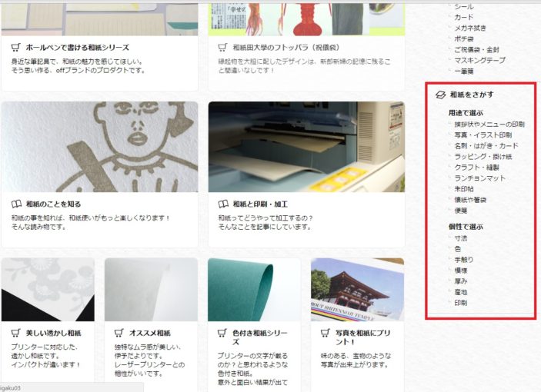Open the 挨拶状やメニューの印刷 sidebar link

(x=489, y=124)
